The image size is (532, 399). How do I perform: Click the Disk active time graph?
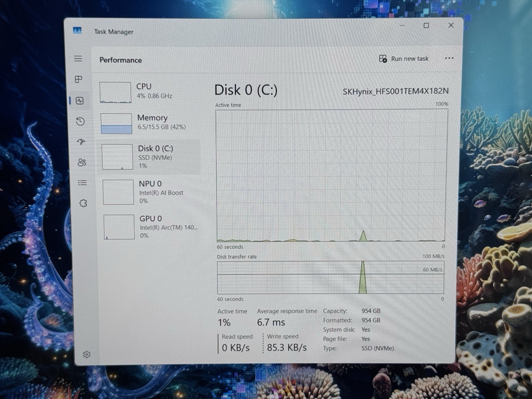click(x=331, y=176)
